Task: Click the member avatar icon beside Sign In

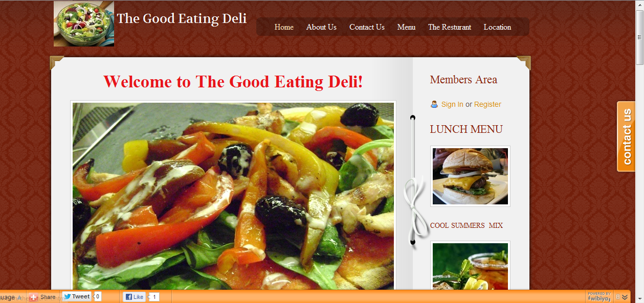Action: 434,104
